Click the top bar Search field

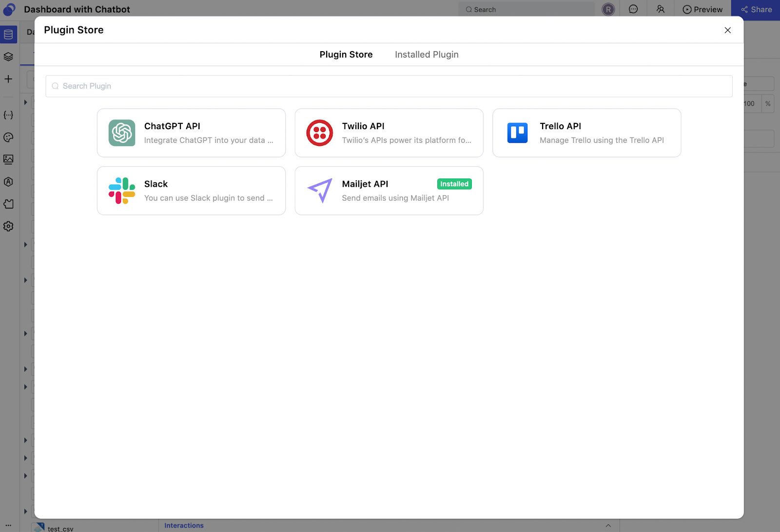526,9
